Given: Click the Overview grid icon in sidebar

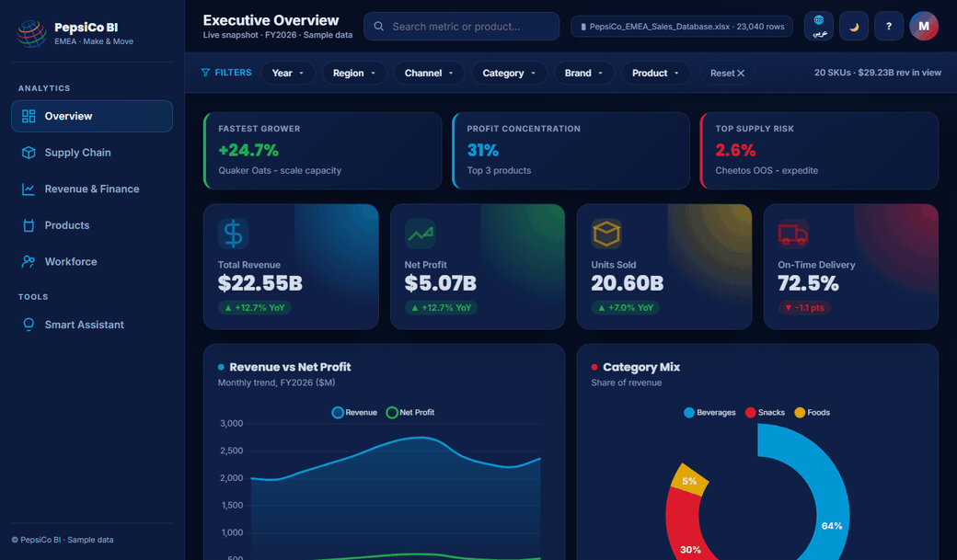Looking at the screenshot, I should pyautogui.click(x=29, y=116).
